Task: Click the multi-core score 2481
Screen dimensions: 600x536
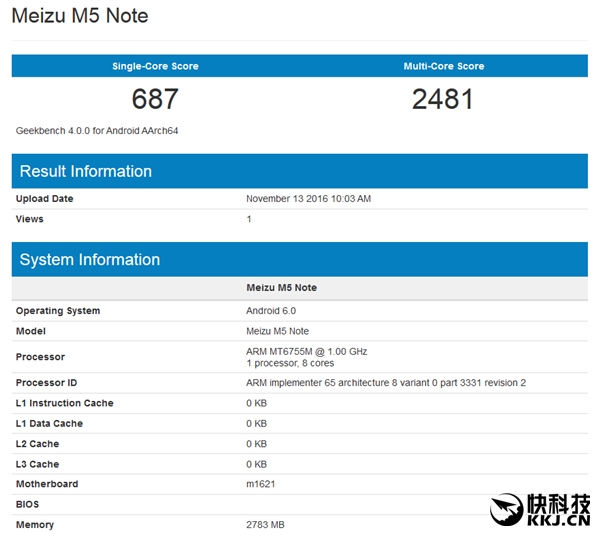Action: 443,99
